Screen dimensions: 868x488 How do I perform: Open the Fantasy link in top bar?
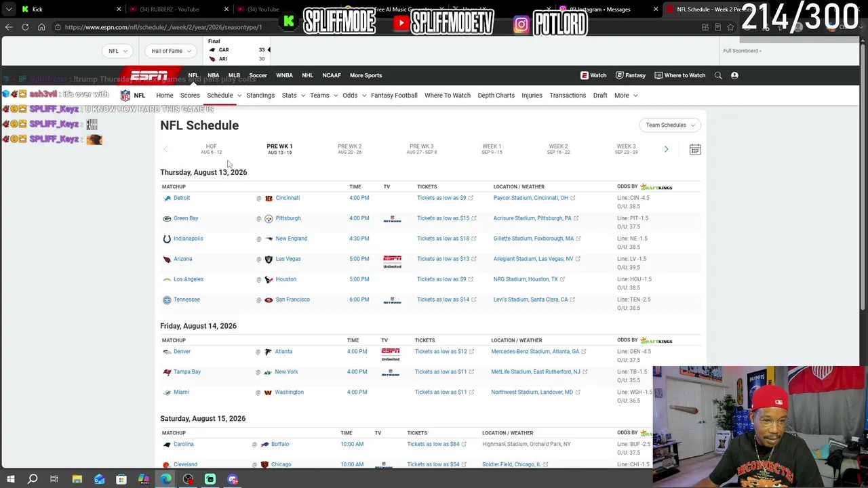coord(631,75)
